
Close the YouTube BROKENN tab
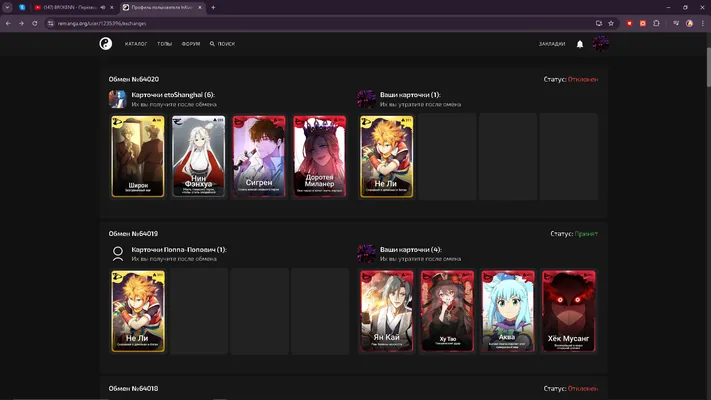(x=112, y=7)
